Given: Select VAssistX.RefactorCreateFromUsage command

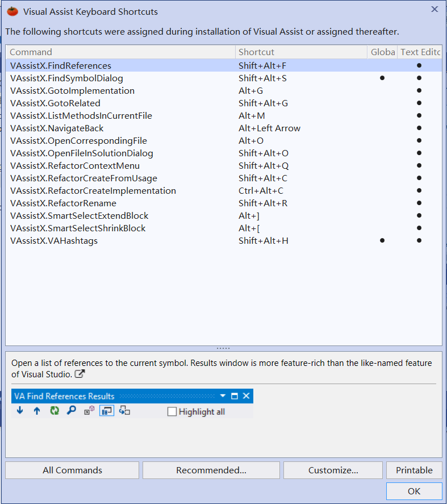Looking at the screenshot, I should coord(83,178).
